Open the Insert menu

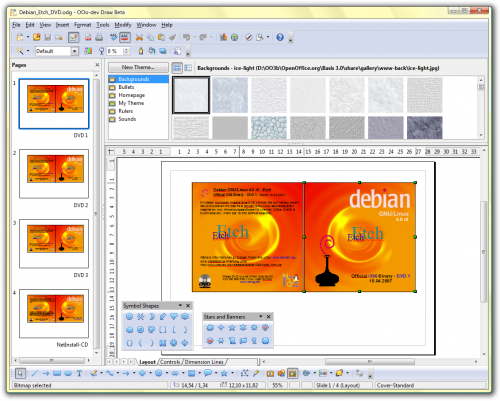pyautogui.click(x=62, y=25)
